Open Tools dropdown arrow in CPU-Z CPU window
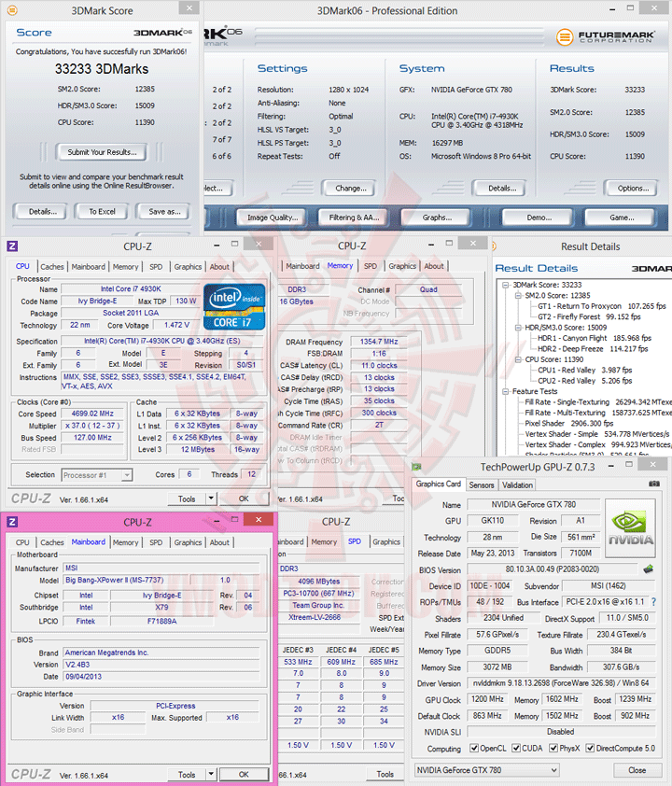The height and width of the screenshot is (786, 672). click(211, 498)
